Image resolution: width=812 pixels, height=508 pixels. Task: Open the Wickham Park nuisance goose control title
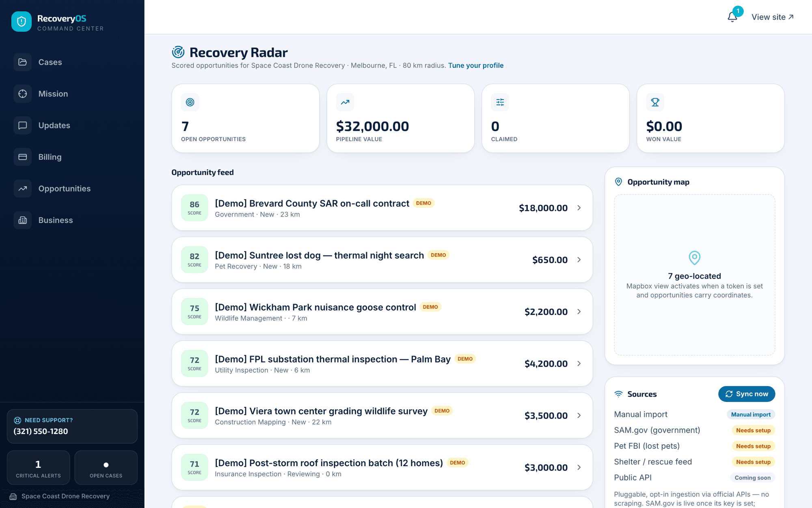click(315, 307)
